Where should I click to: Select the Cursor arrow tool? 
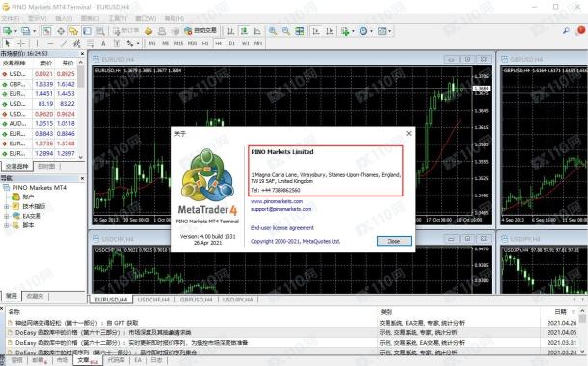(x=7, y=44)
